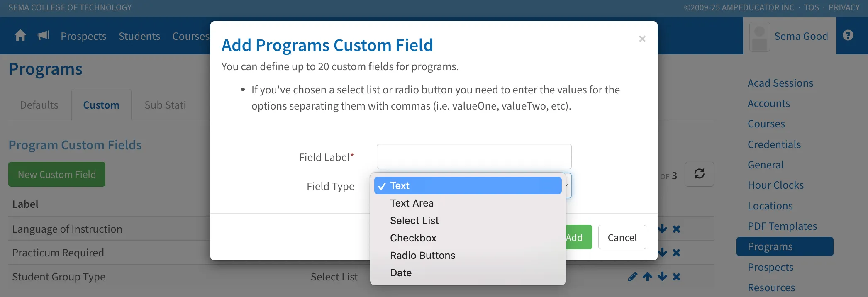Open the help question mark icon
868x297 pixels.
(848, 36)
